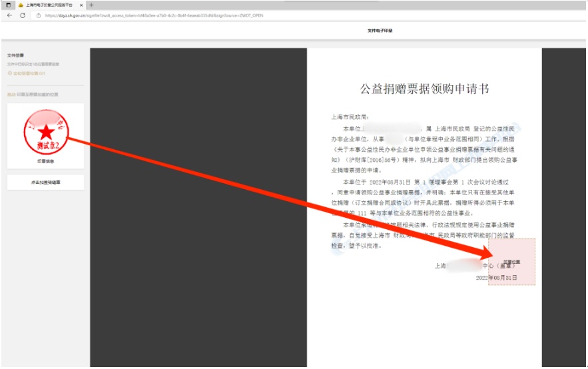588x369 pixels.
Task: Focus the address bar URL
Action: click(x=160, y=15)
